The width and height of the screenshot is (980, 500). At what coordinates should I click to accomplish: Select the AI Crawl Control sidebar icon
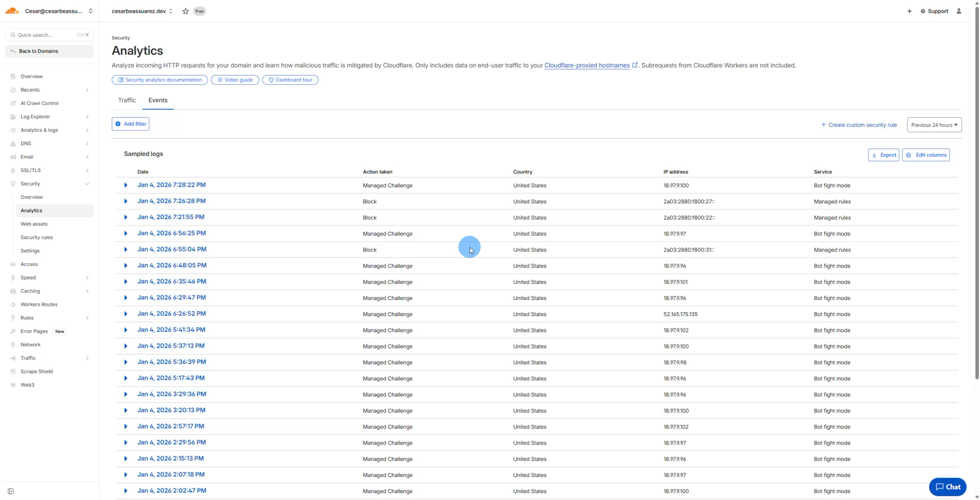pyautogui.click(x=13, y=103)
